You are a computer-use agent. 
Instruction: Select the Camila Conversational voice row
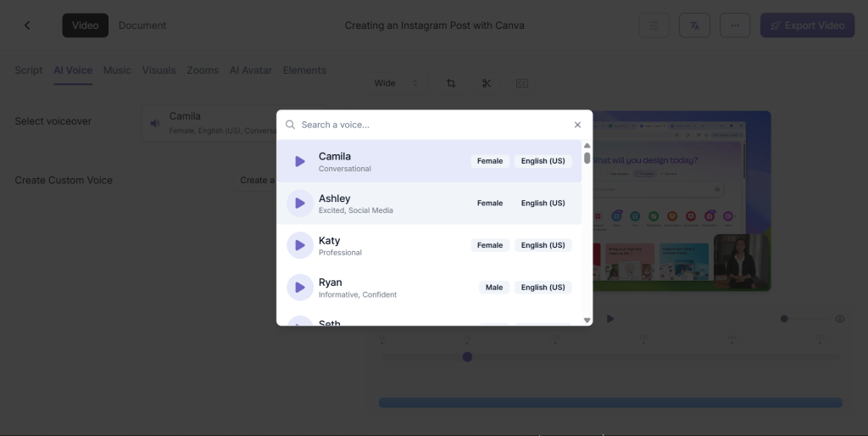pyautogui.click(x=429, y=161)
